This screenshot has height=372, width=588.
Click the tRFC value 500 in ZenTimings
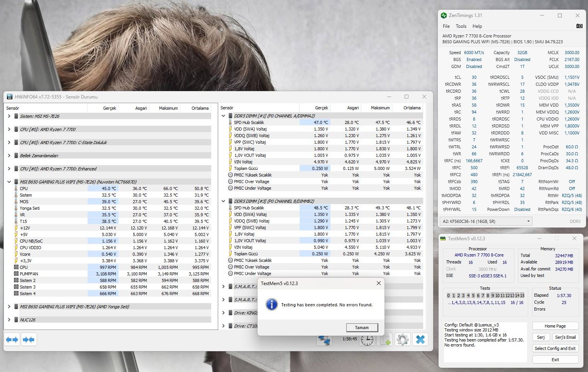point(474,168)
